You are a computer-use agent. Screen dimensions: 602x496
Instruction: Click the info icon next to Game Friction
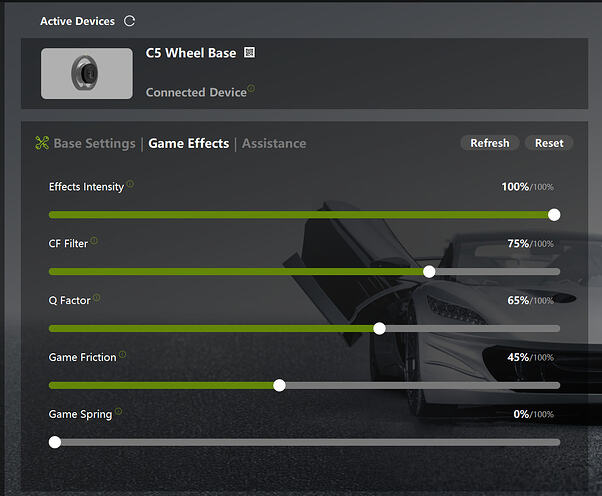(122, 354)
